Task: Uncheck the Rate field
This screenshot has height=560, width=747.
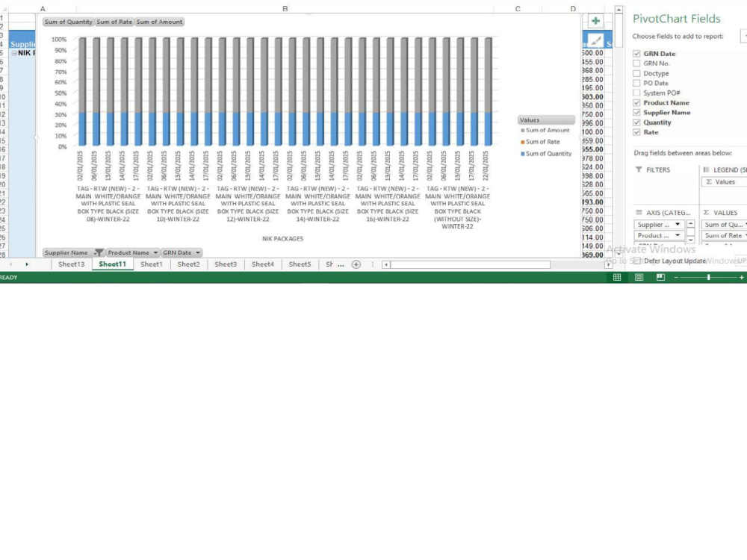Action: (636, 132)
